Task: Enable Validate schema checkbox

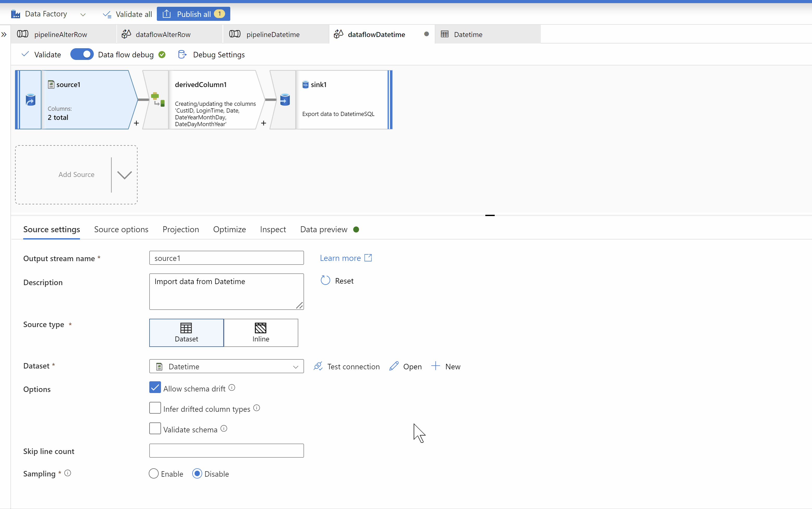Action: [x=155, y=428]
